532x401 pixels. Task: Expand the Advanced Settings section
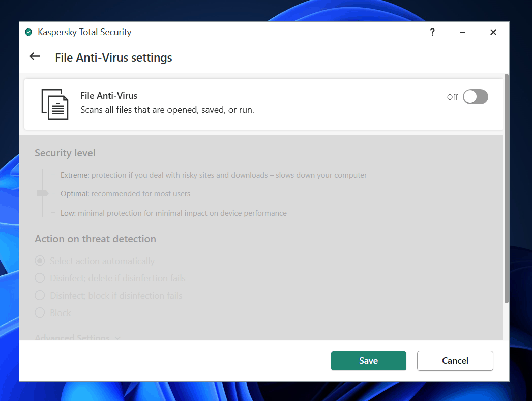click(x=77, y=337)
